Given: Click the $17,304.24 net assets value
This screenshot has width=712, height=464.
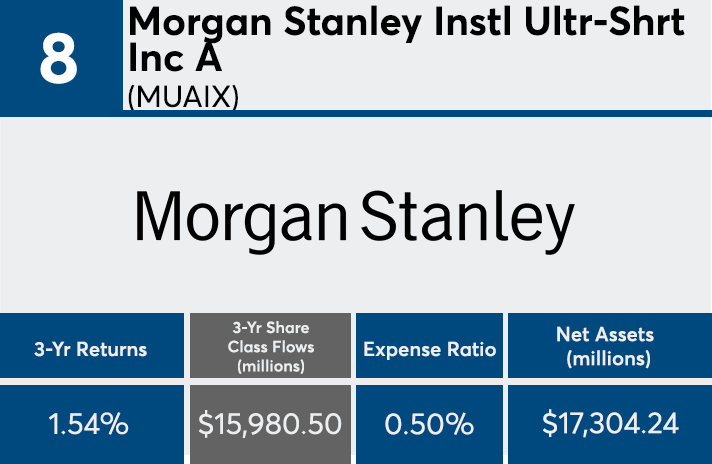Looking at the screenshot, I should pyautogui.click(x=609, y=424).
